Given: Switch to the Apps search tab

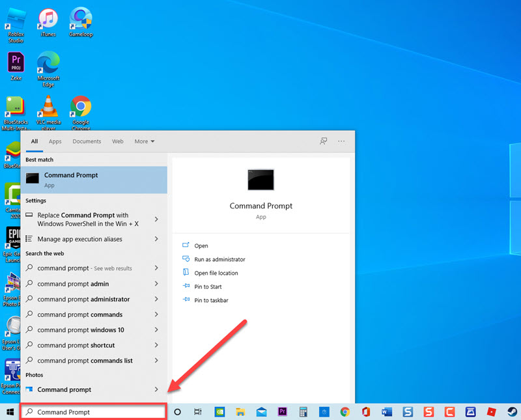Looking at the screenshot, I should click(x=55, y=141).
